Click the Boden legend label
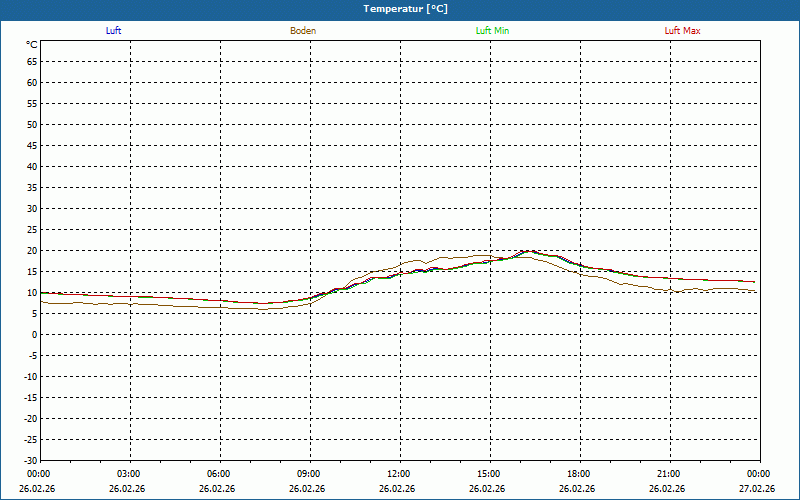800x500 pixels. [x=303, y=31]
